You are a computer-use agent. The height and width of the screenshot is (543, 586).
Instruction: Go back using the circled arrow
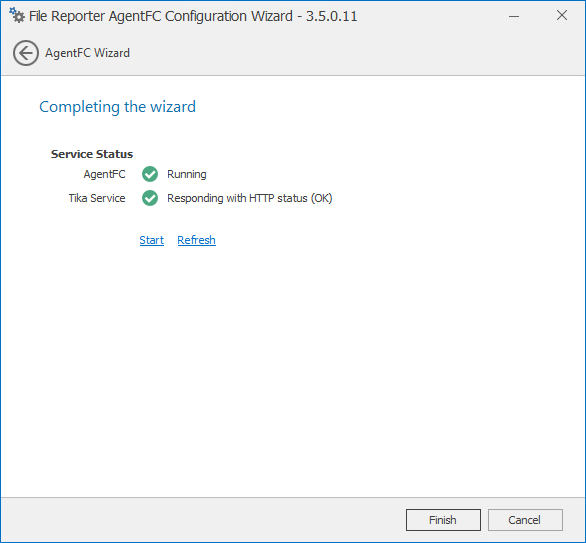[26, 53]
